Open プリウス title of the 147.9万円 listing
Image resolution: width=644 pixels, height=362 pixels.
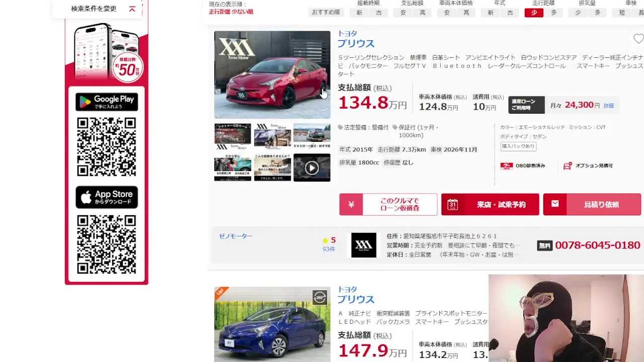[x=356, y=300]
